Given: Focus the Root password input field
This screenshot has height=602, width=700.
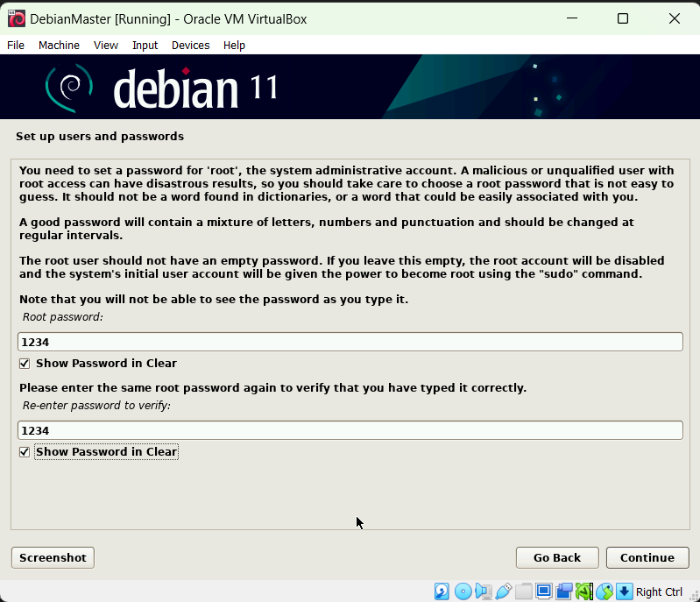Looking at the screenshot, I should click(350, 342).
